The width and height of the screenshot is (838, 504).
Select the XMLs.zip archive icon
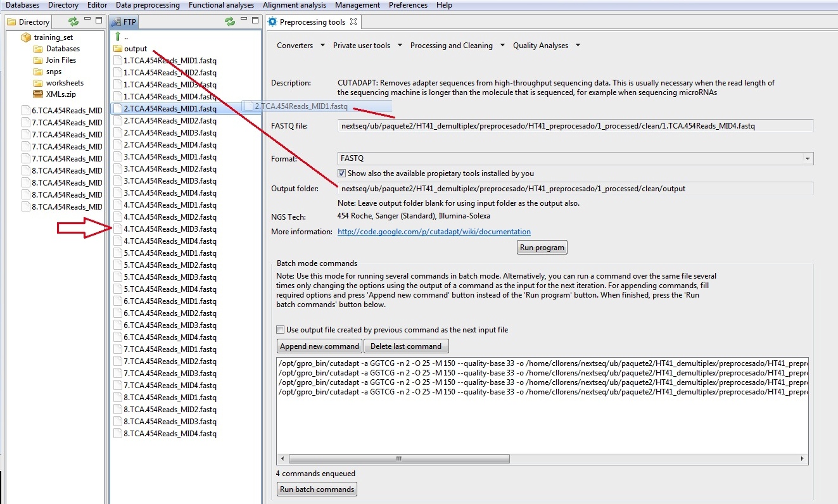tap(38, 94)
